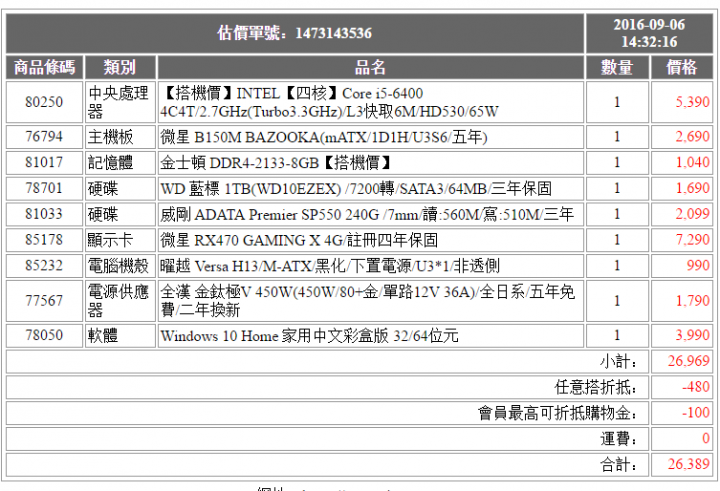This screenshot has width=720, height=491.
Task: Click the quantity cell in the 軟體 row
Action: [617, 335]
